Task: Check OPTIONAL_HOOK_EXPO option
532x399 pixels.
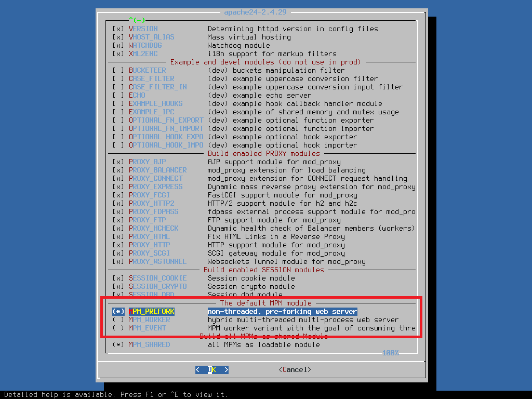Action: point(118,137)
